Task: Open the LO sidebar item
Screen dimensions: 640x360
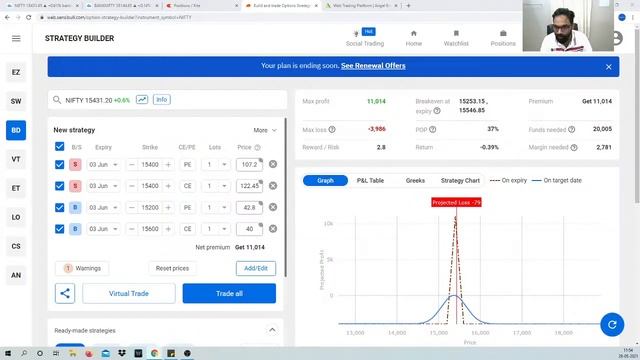Action: [x=16, y=217]
